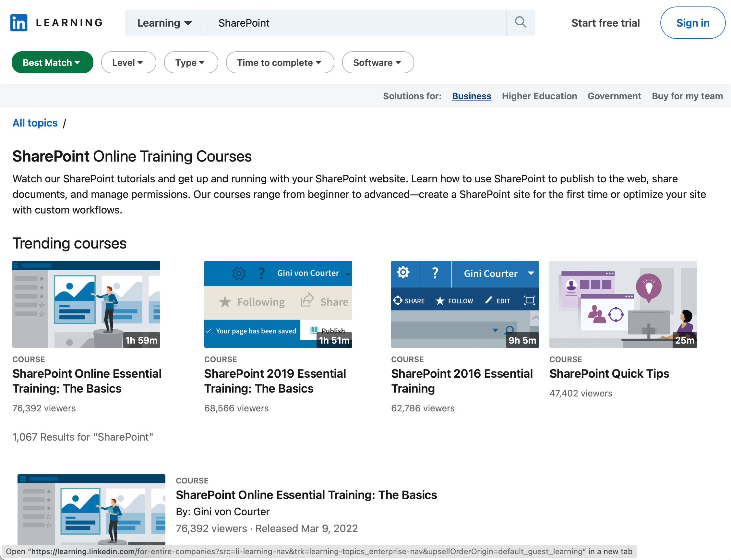Click the LEARNING wordmark text
731x560 pixels.
tap(69, 23)
